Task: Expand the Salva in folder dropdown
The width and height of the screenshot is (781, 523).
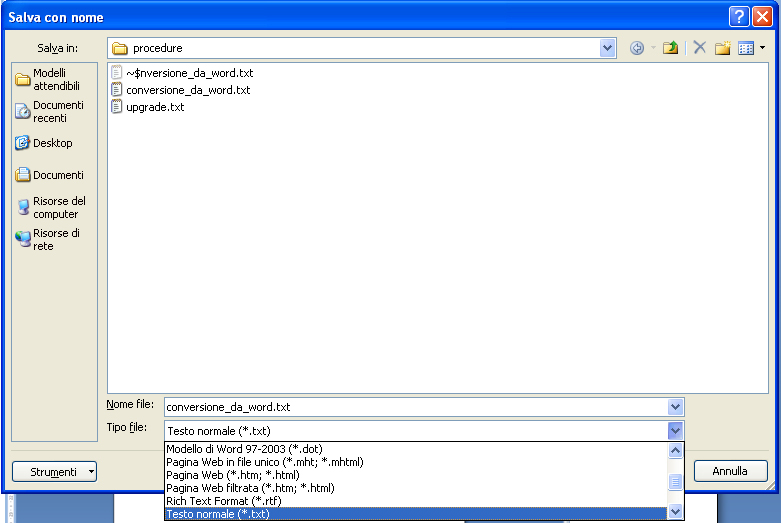Action: [x=607, y=48]
